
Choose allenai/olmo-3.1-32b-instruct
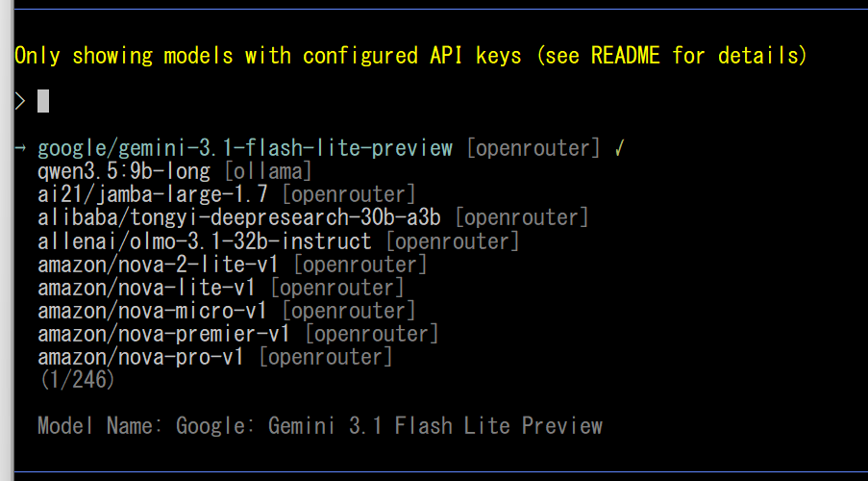(204, 241)
